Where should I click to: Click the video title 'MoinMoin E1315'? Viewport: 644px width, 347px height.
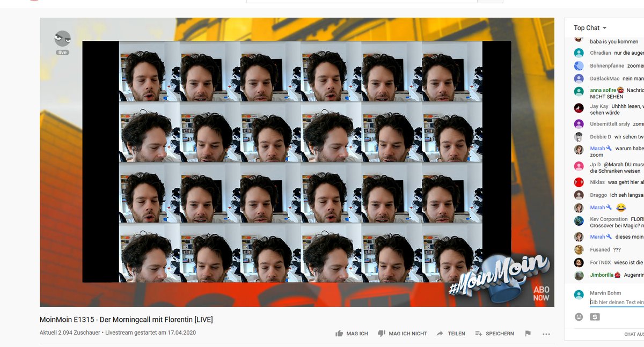point(126,320)
